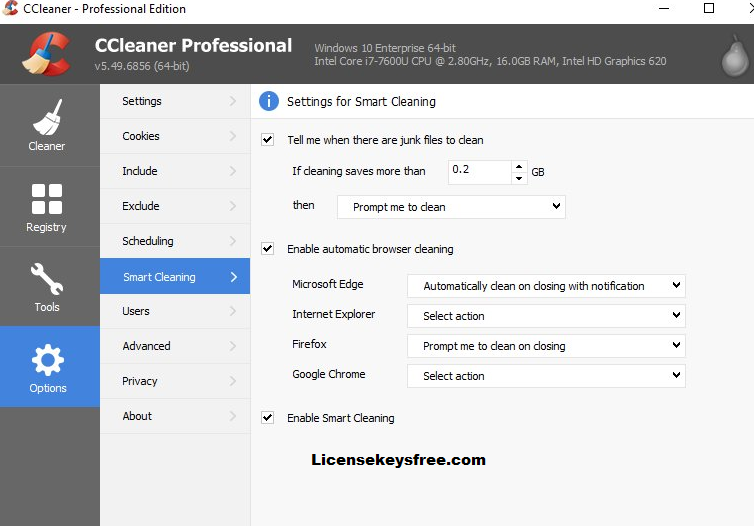Click the version text v5.49.6856
Screen dimensions: 754x526
click(x=142, y=66)
